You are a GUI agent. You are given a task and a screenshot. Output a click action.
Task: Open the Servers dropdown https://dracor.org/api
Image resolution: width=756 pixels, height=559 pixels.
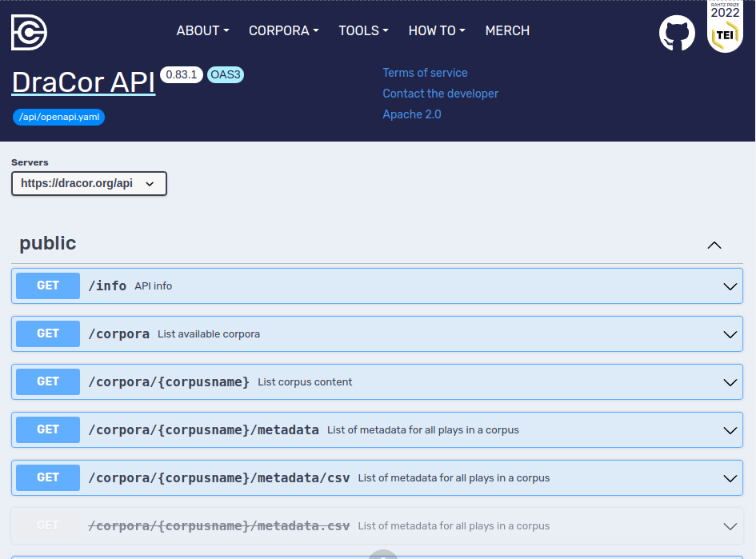[x=89, y=184]
